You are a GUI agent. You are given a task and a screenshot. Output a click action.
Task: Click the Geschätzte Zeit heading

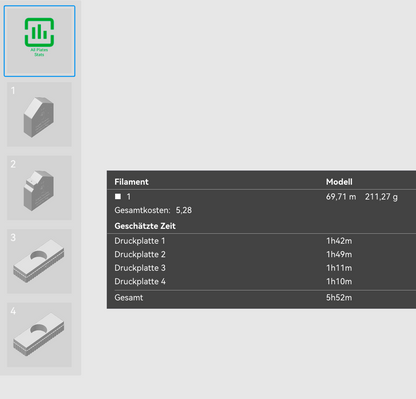tap(145, 226)
